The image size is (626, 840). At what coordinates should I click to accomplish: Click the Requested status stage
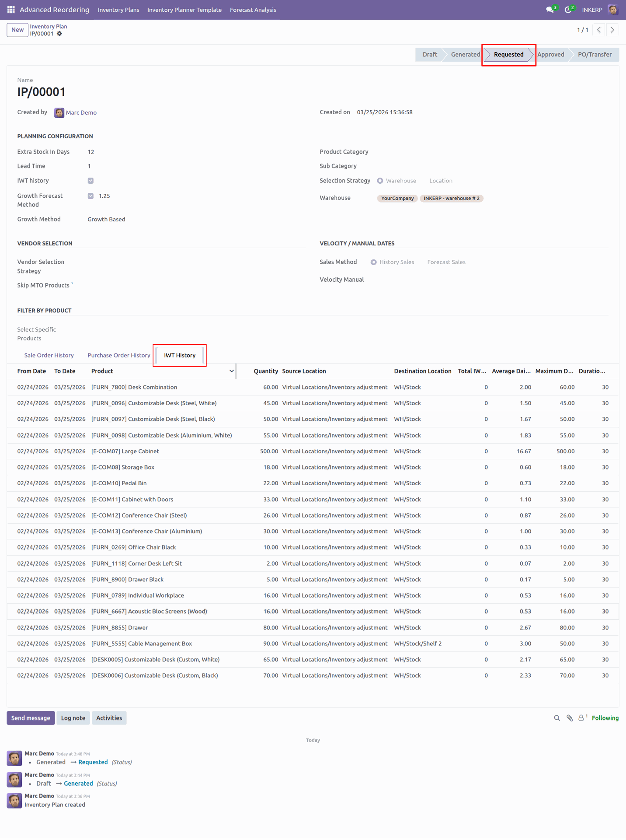tap(508, 54)
